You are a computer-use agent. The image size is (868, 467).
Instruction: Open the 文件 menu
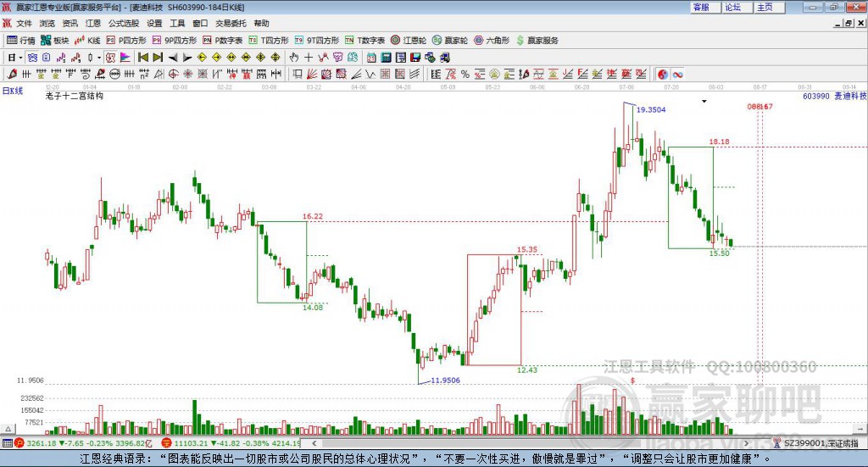tap(24, 23)
